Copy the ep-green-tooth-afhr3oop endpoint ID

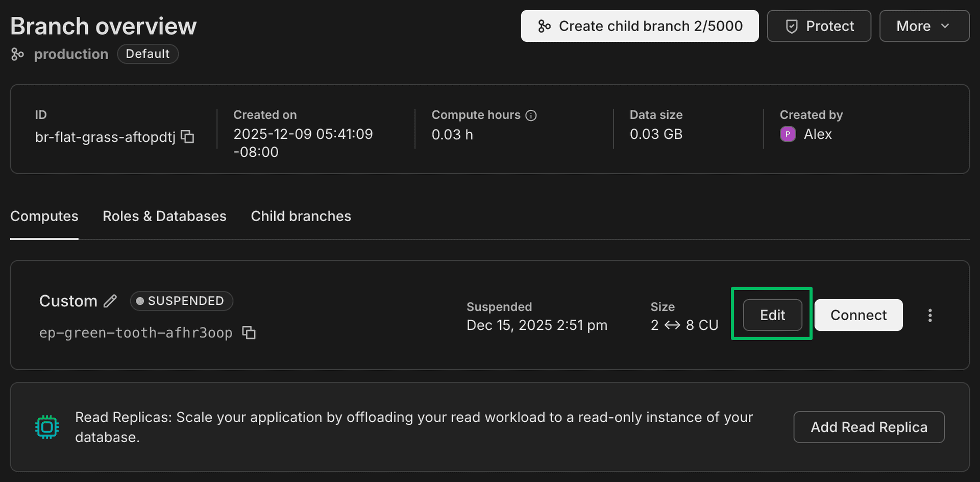click(249, 333)
